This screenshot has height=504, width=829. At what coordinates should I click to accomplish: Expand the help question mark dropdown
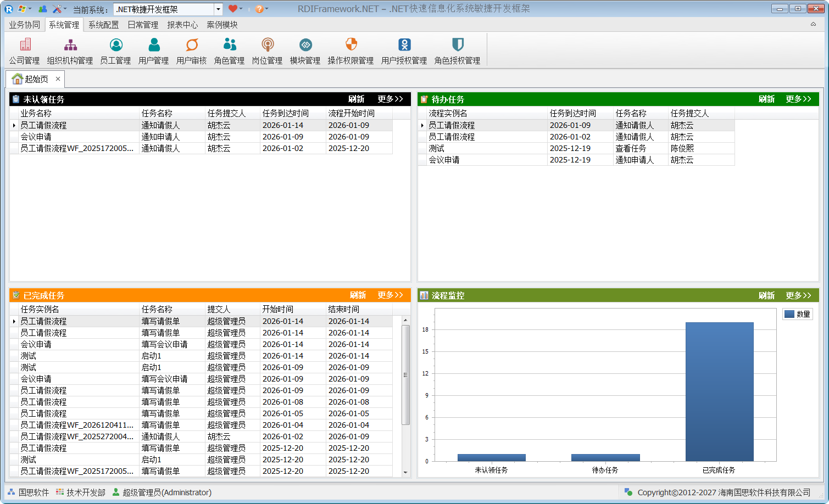coord(262,9)
